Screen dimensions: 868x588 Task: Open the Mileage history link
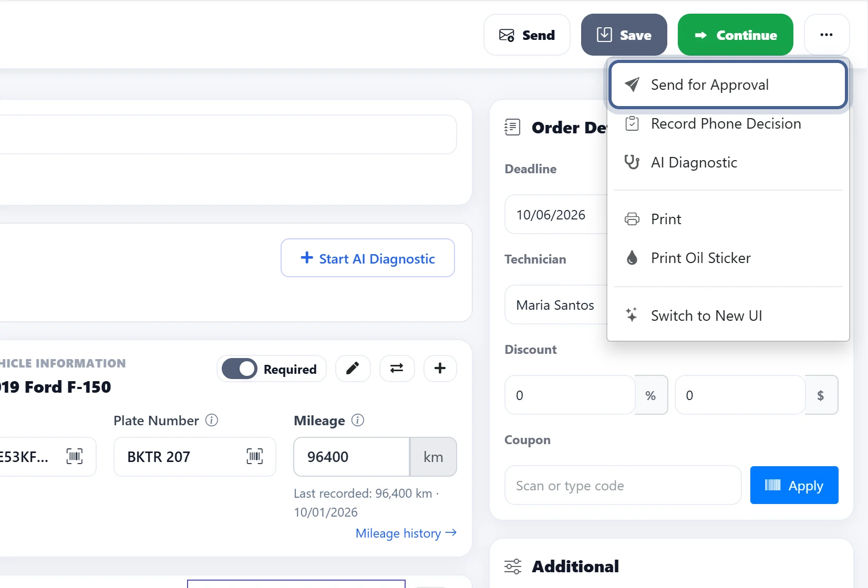point(406,533)
